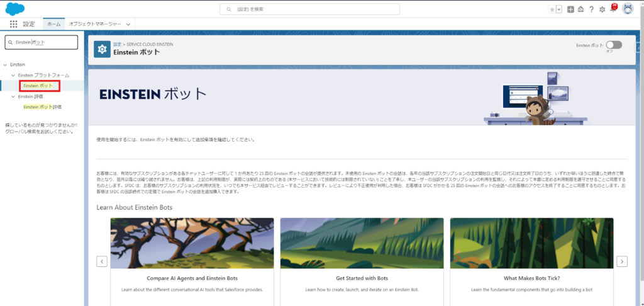Open the App Launcher grid icon
Screen dimensions: 644x306
click(13, 24)
